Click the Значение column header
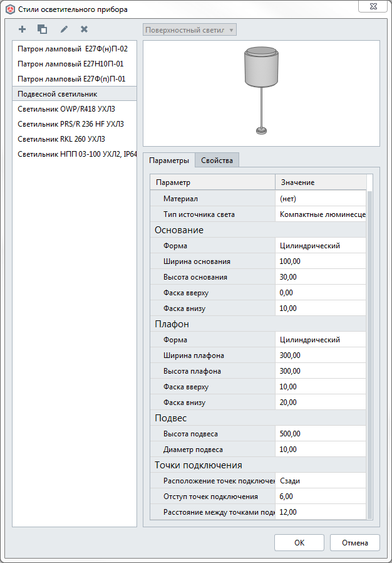Screen dimensions: 392x563 (321, 182)
